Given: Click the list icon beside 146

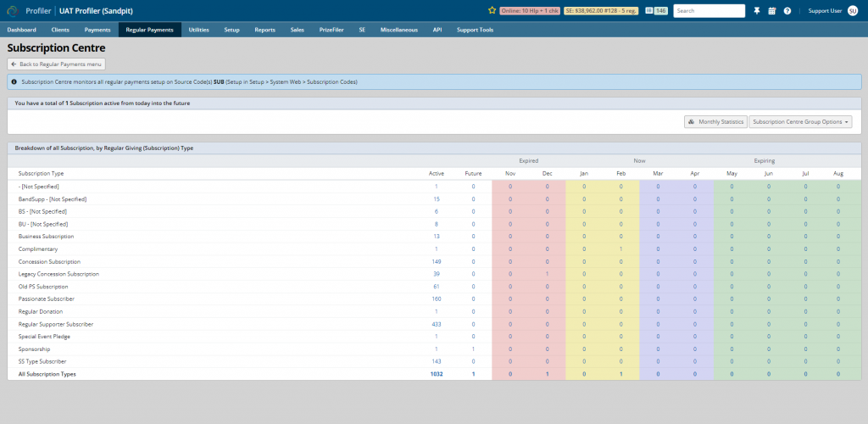Looking at the screenshot, I should [x=648, y=10].
